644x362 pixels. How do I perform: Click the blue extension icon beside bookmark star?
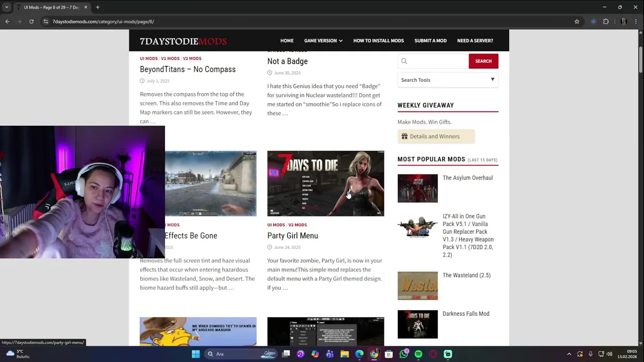(594, 22)
